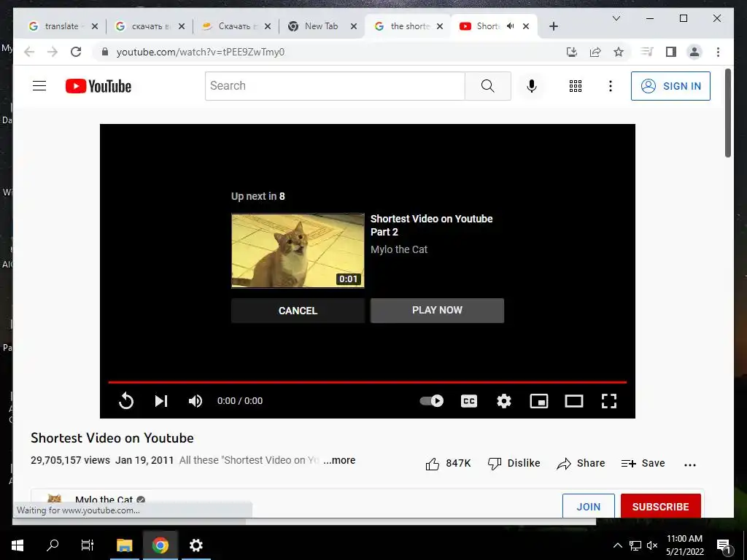Go forward in browser history
This screenshot has height=560, width=747.
[x=53, y=52]
